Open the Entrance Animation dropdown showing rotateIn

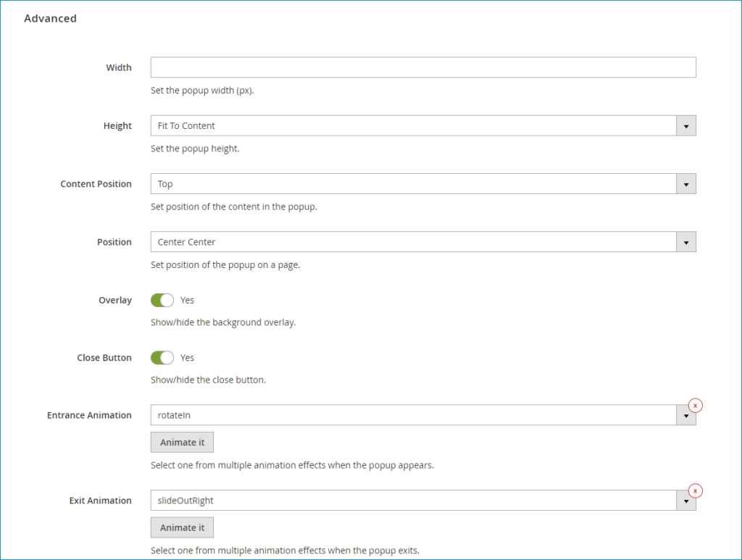[x=423, y=415]
